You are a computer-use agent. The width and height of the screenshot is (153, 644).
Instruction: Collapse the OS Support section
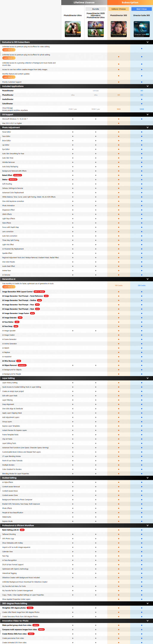click(x=147, y=114)
